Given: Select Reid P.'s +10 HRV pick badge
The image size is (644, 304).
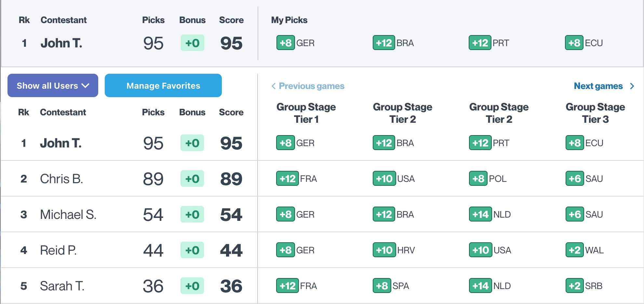Looking at the screenshot, I should 394,250.
